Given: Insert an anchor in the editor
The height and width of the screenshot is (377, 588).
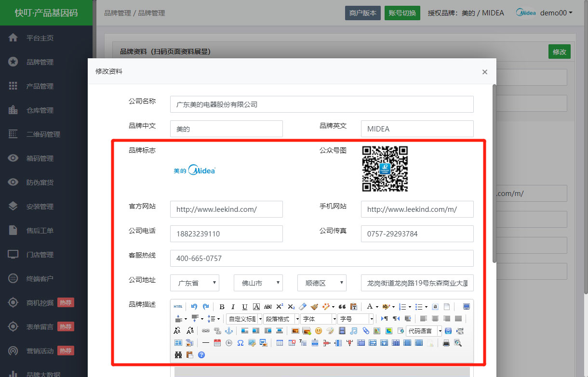Looking at the screenshot, I should point(229,331).
